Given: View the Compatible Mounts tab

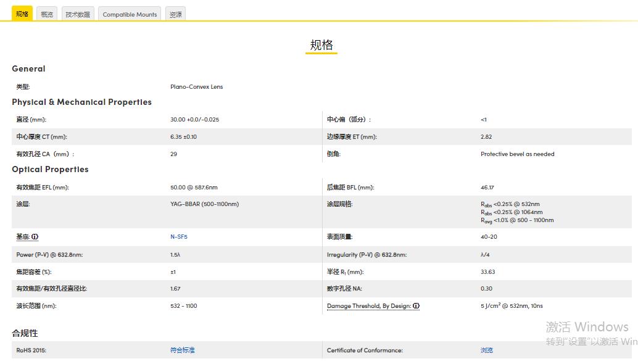Looking at the screenshot, I should 129,14.
